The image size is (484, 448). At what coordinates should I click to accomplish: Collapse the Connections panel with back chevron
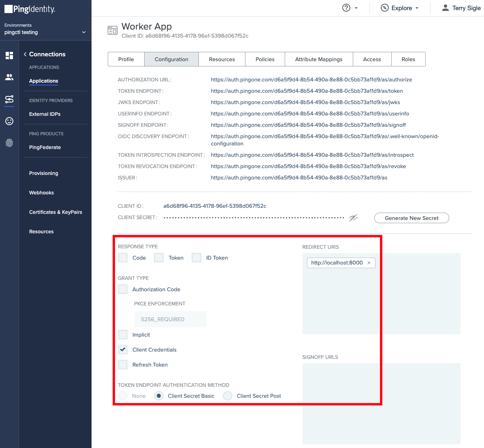[25, 54]
